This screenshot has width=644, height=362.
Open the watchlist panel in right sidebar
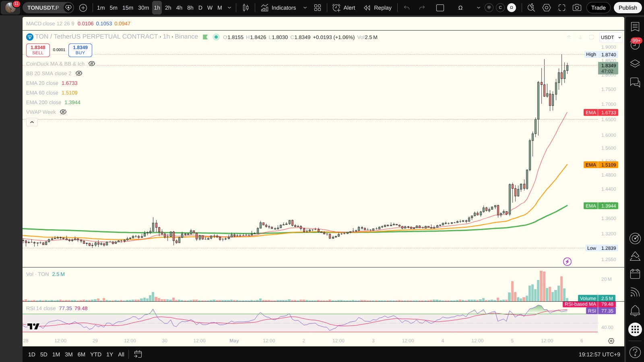pyautogui.click(x=635, y=27)
